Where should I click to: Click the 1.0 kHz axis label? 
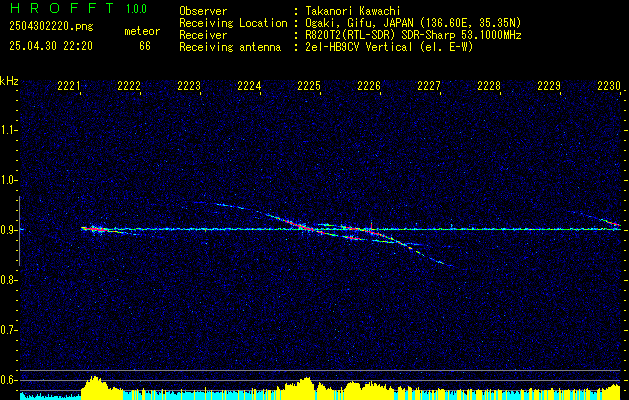pos(8,180)
